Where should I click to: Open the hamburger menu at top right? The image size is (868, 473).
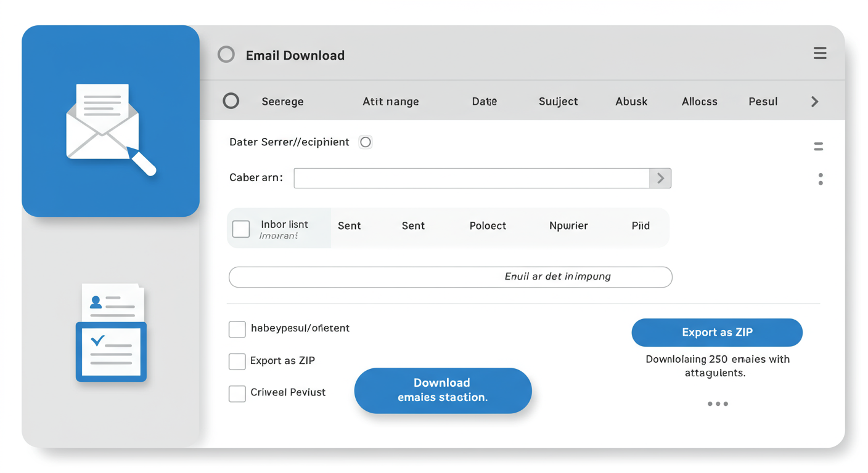coord(820,53)
